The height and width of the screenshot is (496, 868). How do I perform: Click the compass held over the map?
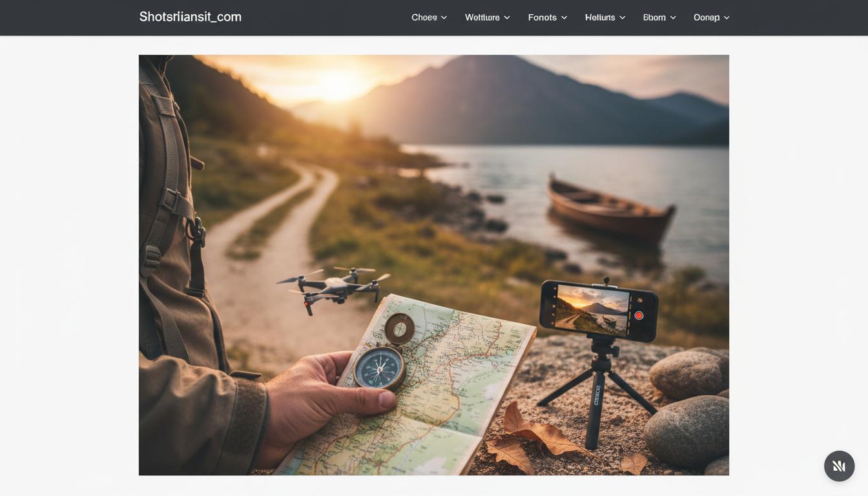click(380, 367)
